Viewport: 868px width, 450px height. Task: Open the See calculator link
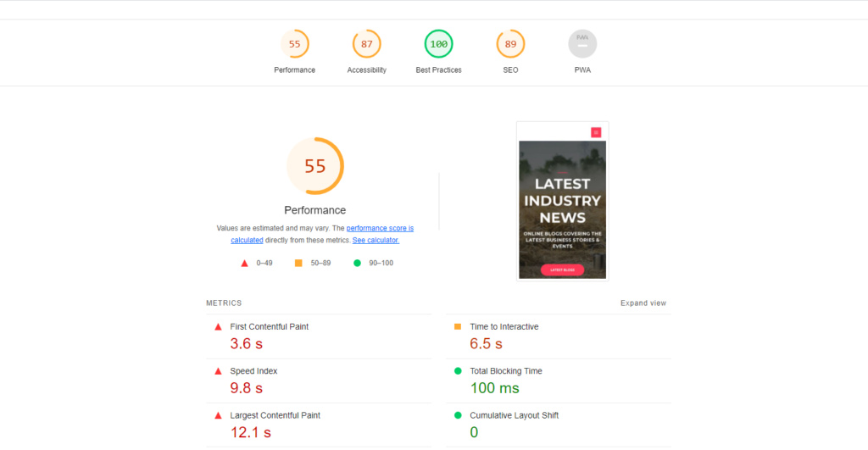pyautogui.click(x=376, y=240)
